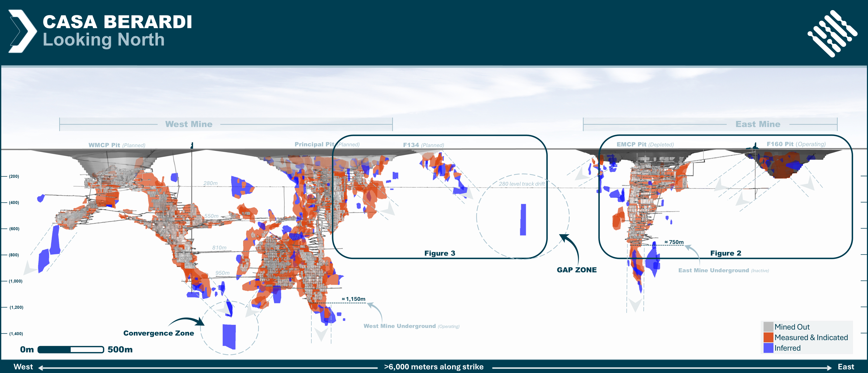Click the "(400)" depth axis label
Screen dimensions: 868x373
(x=14, y=203)
